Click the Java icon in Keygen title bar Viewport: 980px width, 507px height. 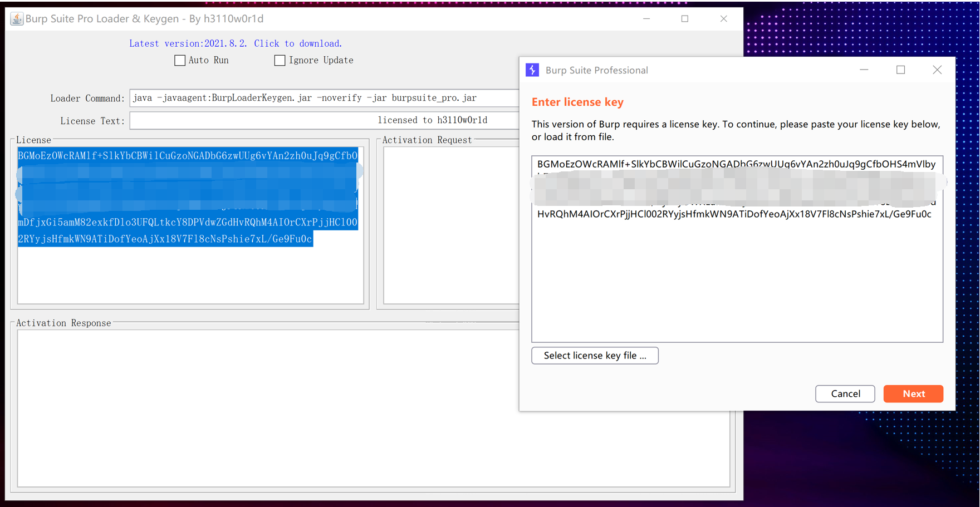coord(17,19)
